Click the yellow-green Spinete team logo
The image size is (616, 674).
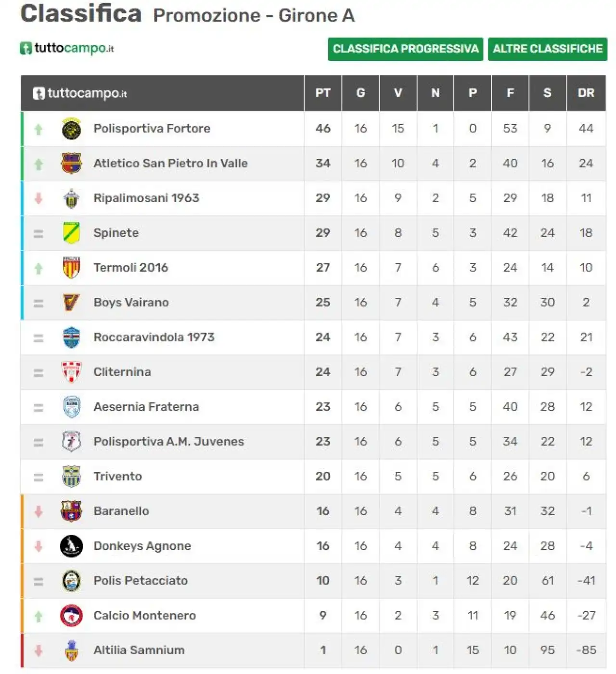[x=71, y=233]
